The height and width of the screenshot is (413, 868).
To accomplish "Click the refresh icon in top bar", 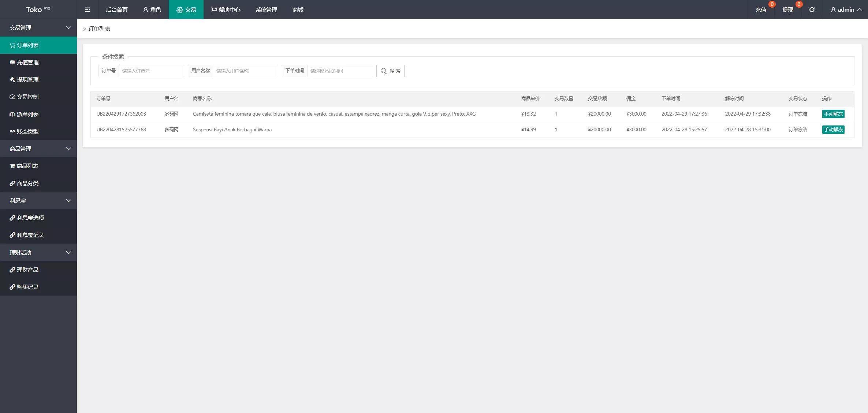I will [x=812, y=10].
